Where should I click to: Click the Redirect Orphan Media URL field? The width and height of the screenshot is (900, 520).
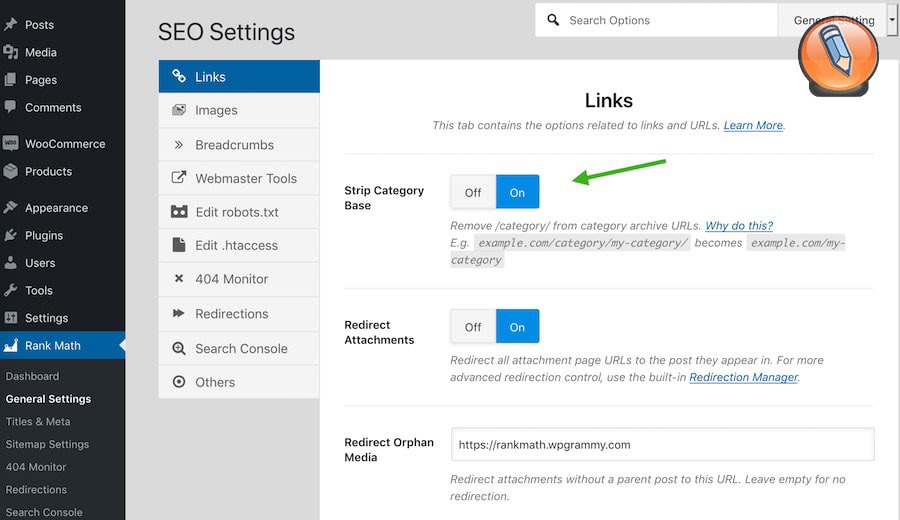pos(662,444)
